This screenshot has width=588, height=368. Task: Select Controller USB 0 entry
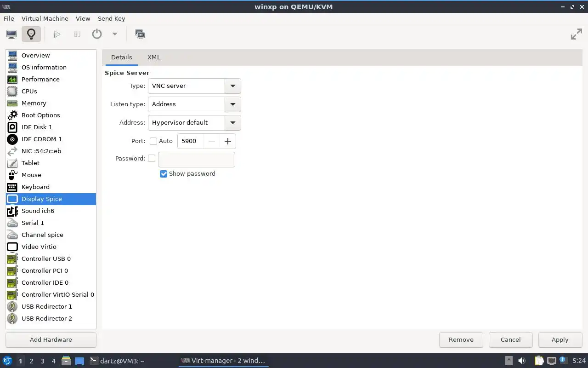pos(51,259)
